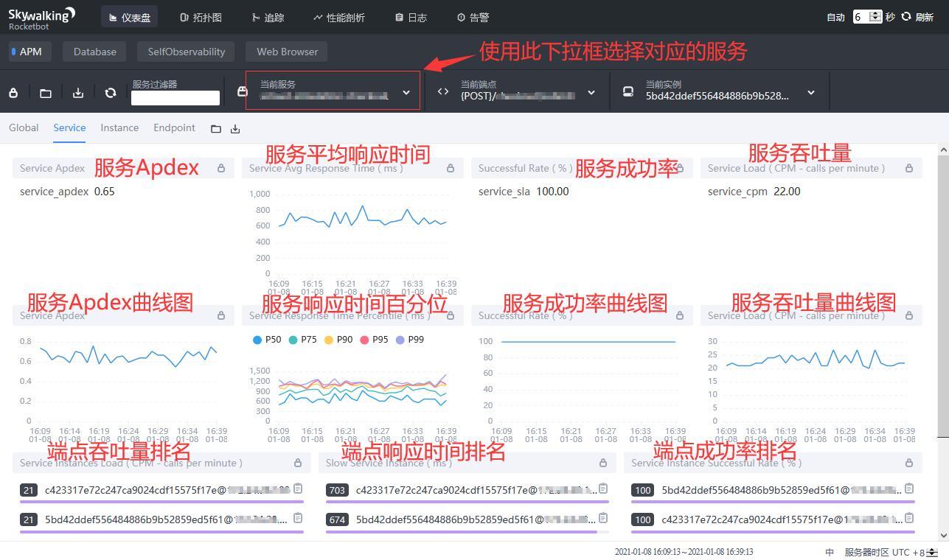Toggle the lock on Service Apdex panel
Viewport: 949px width, 560px height.
coord(220,168)
